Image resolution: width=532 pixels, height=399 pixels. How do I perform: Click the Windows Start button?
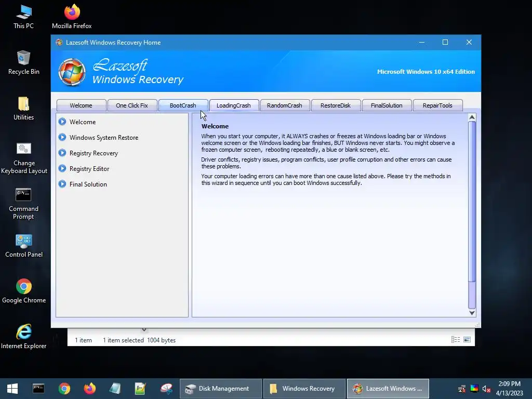[x=12, y=389]
